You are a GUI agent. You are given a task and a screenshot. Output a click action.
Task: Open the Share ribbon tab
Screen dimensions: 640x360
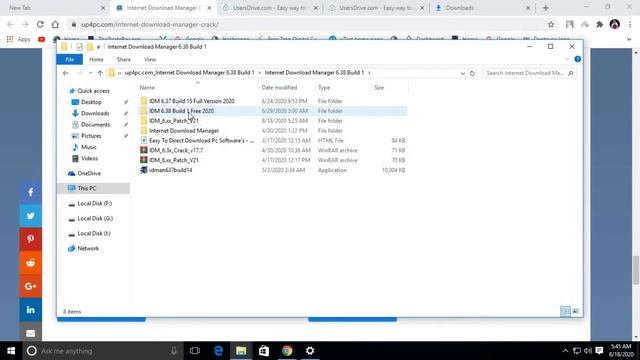[x=124, y=60]
